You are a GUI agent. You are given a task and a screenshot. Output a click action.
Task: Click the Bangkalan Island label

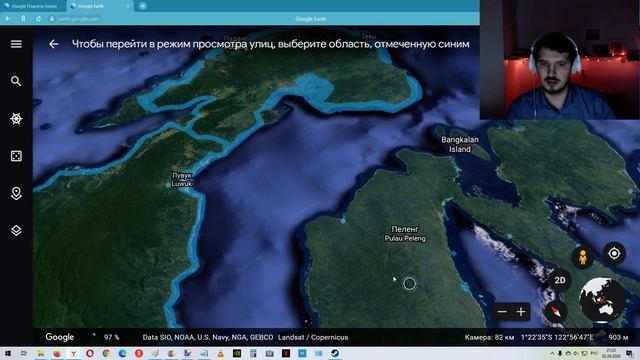[460, 144]
